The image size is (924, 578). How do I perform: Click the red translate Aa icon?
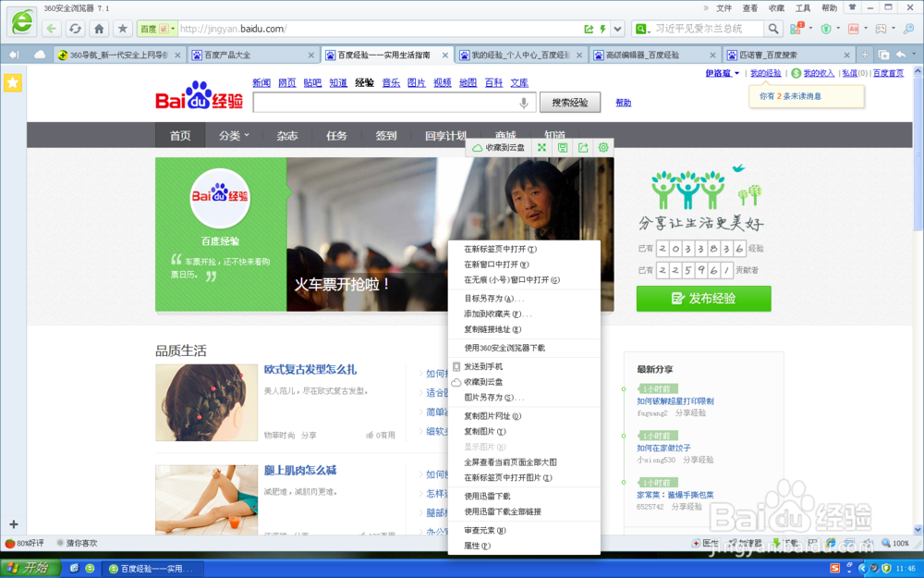[x=853, y=29]
